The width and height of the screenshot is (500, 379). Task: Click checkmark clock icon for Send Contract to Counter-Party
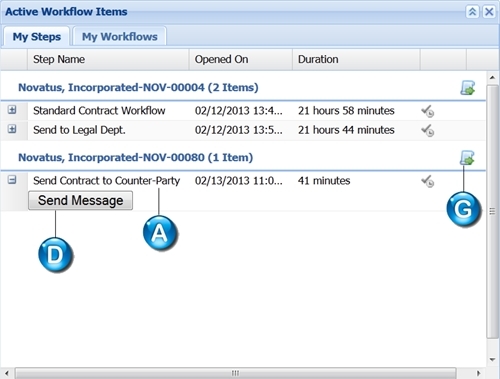point(427,181)
